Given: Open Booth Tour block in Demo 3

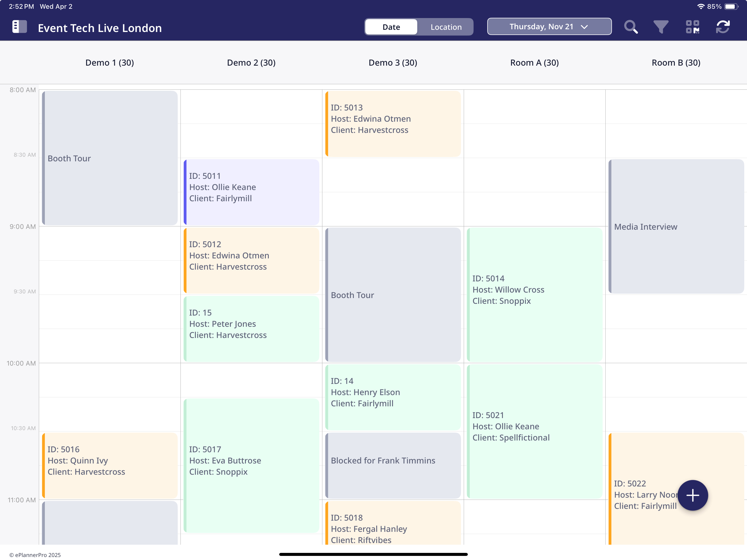Looking at the screenshot, I should click(x=393, y=294).
